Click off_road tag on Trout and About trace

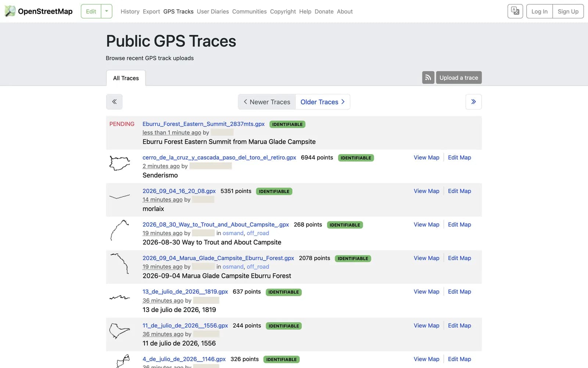coord(258,233)
